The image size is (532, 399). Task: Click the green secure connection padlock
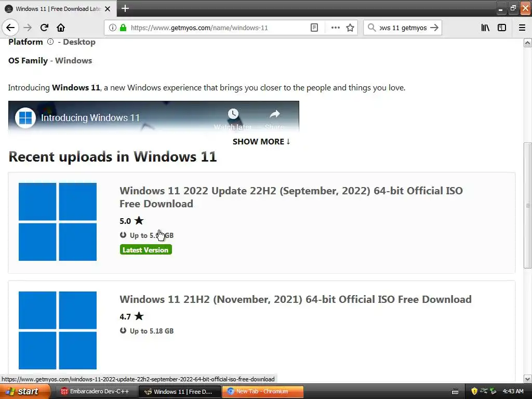pyautogui.click(x=123, y=28)
